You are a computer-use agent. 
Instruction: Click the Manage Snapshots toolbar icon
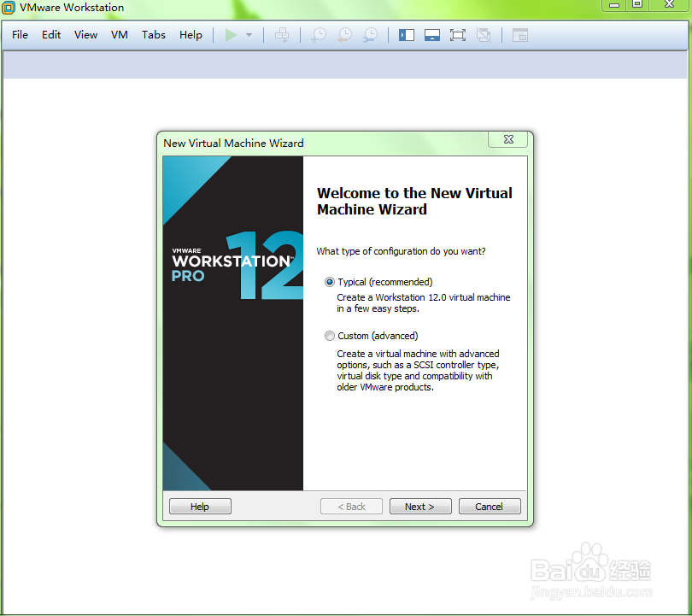370,35
